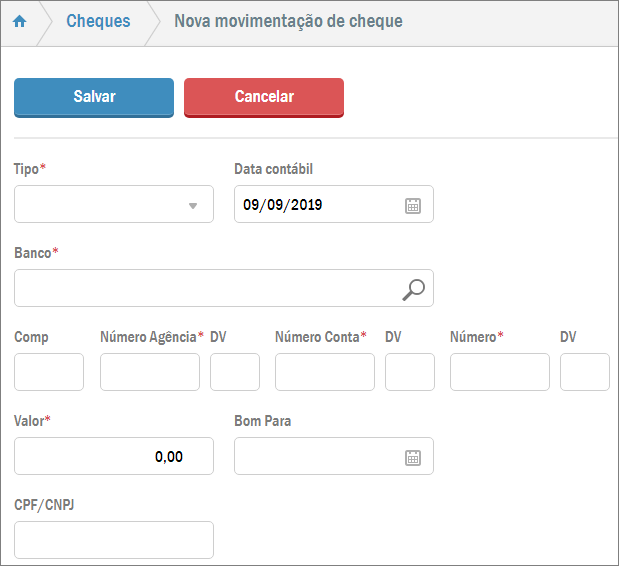
Task: Focus the cheque Número field
Action: click(500, 372)
